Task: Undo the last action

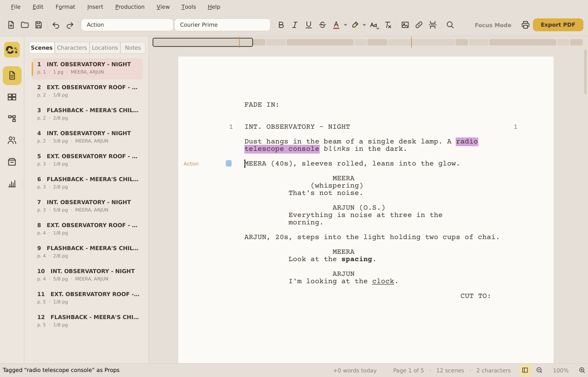Action: coord(56,25)
